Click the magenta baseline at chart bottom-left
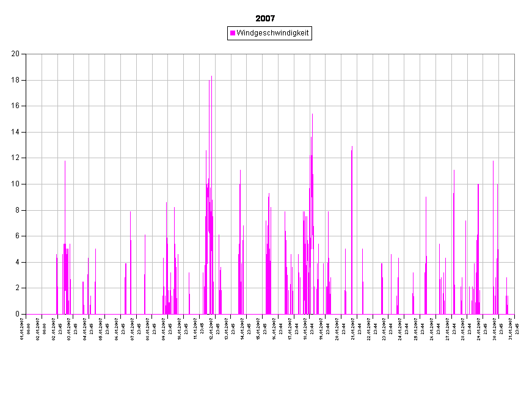532x394 pixels. [37, 314]
